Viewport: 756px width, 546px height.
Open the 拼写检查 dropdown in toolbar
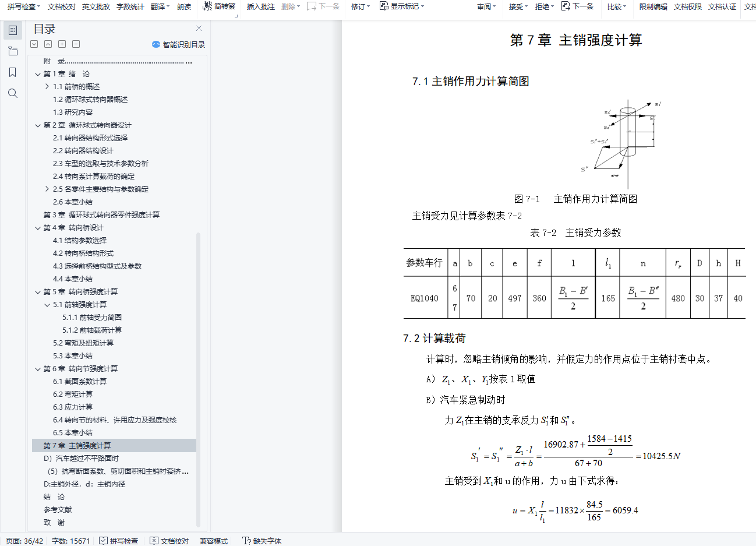pyautogui.click(x=24, y=6)
